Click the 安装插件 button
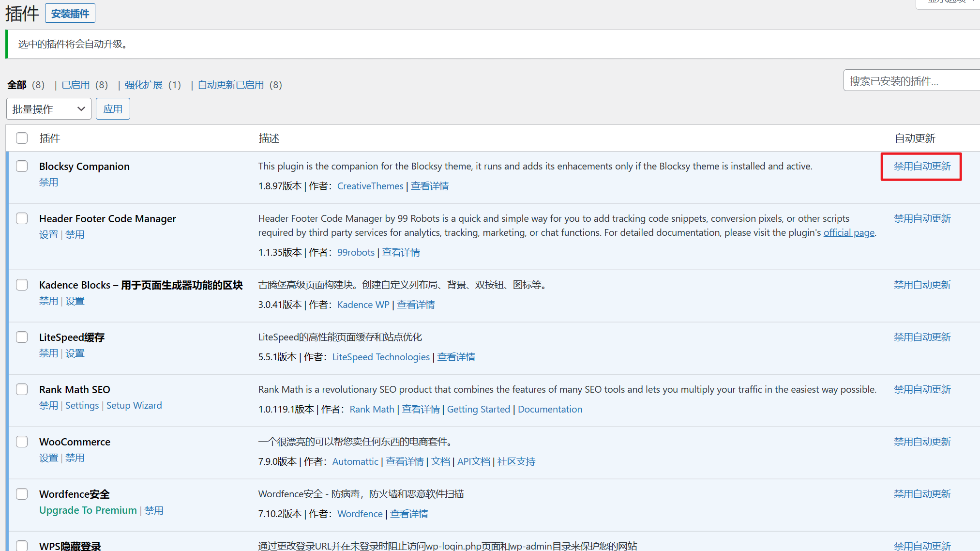The width and height of the screenshot is (980, 551). point(70,14)
